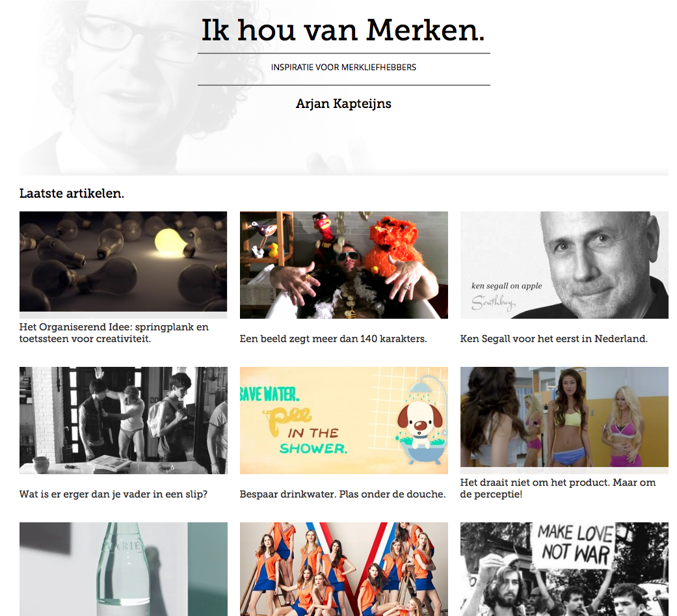Open the glowing light bulb article thumbnail

[123, 261]
